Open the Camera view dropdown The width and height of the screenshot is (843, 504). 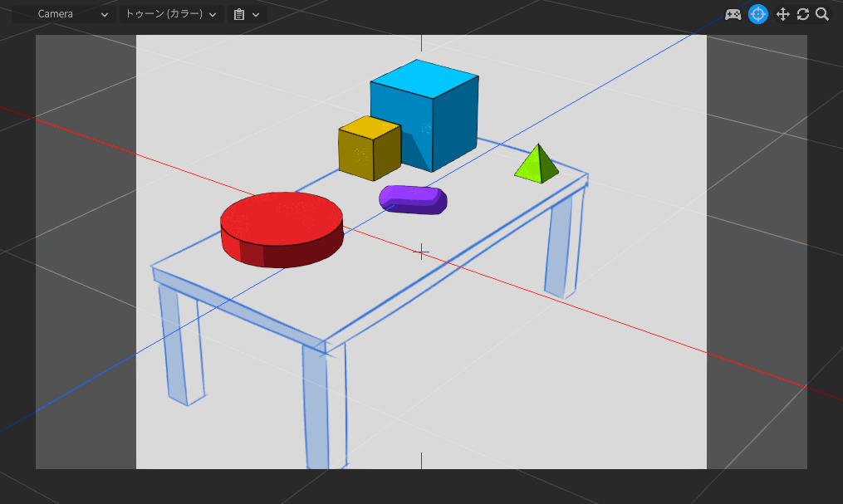72,14
